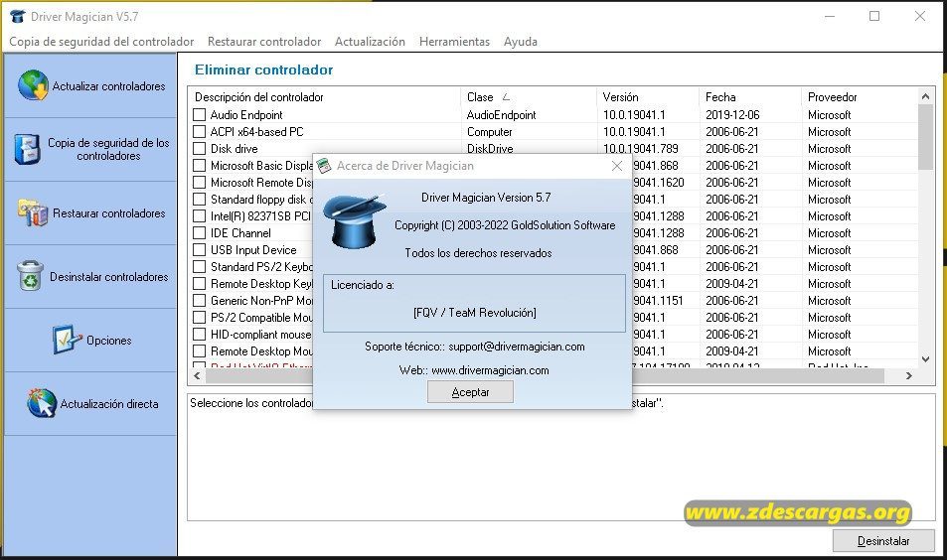The width and height of the screenshot is (947, 560).
Task: Enable the IDE Channel checkbox
Action: tap(200, 233)
